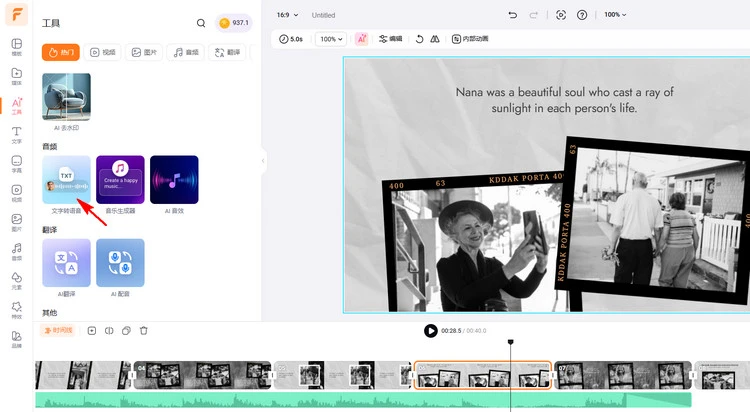
Task: Flip the image using the mirror icon
Action: 434,39
